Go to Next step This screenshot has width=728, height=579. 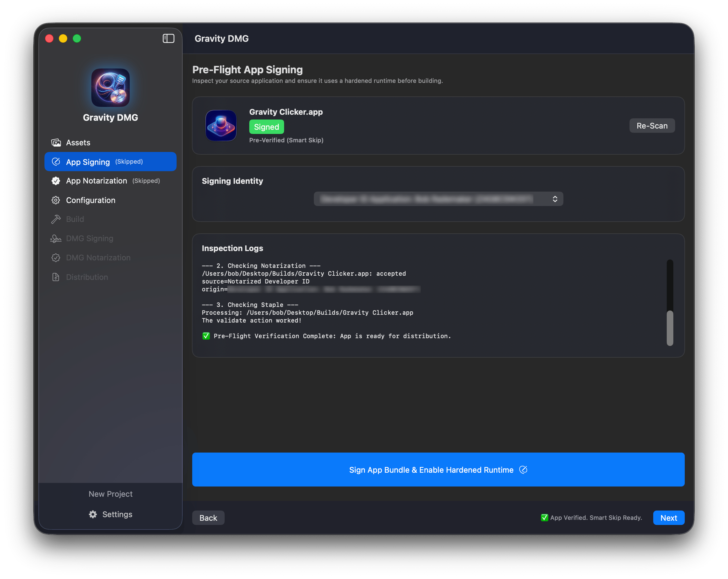click(668, 518)
